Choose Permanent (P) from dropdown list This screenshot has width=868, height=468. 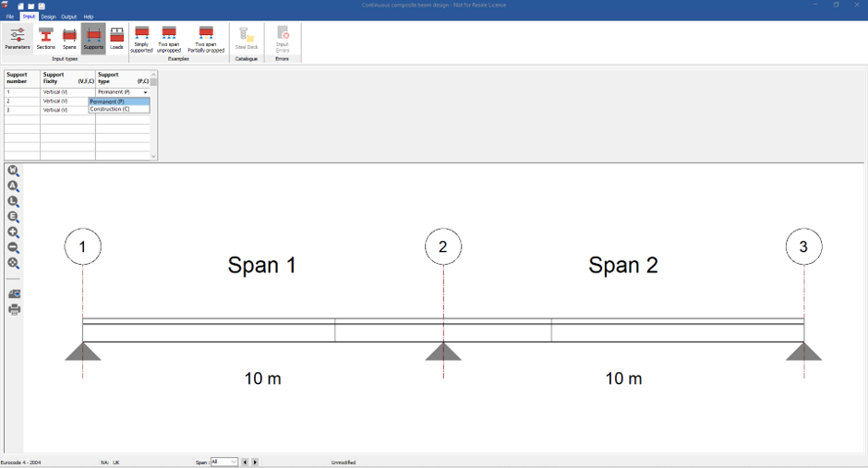119,102
